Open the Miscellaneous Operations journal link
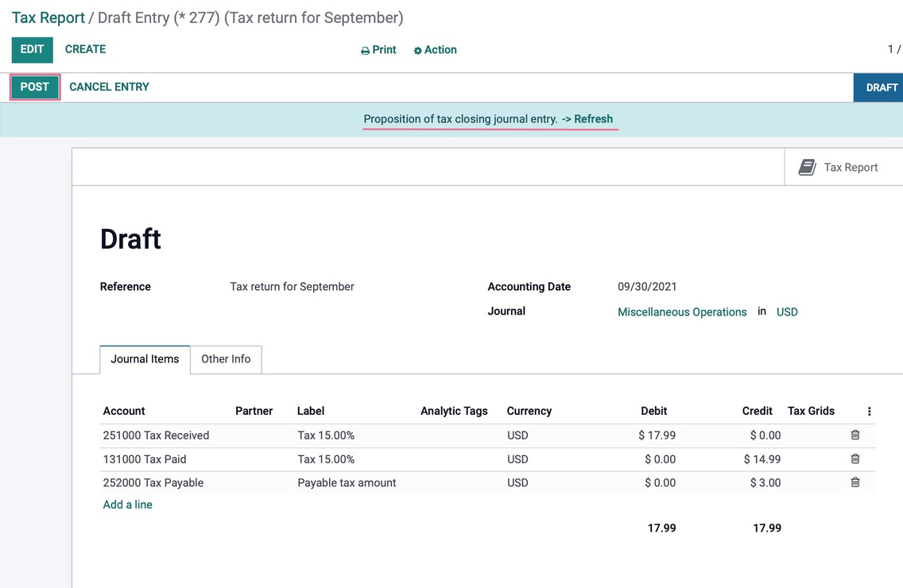This screenshot has width=903, height=588. 682,312
